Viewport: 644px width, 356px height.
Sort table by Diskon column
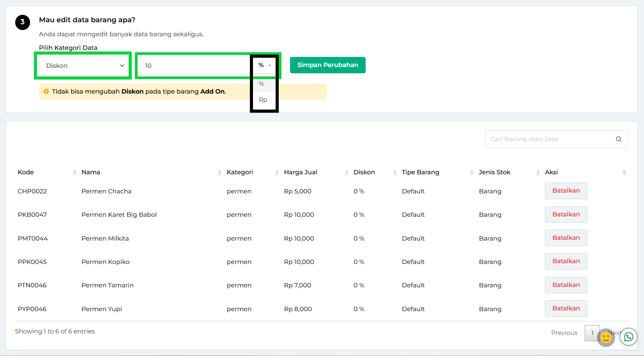click(x=395, y=172)
